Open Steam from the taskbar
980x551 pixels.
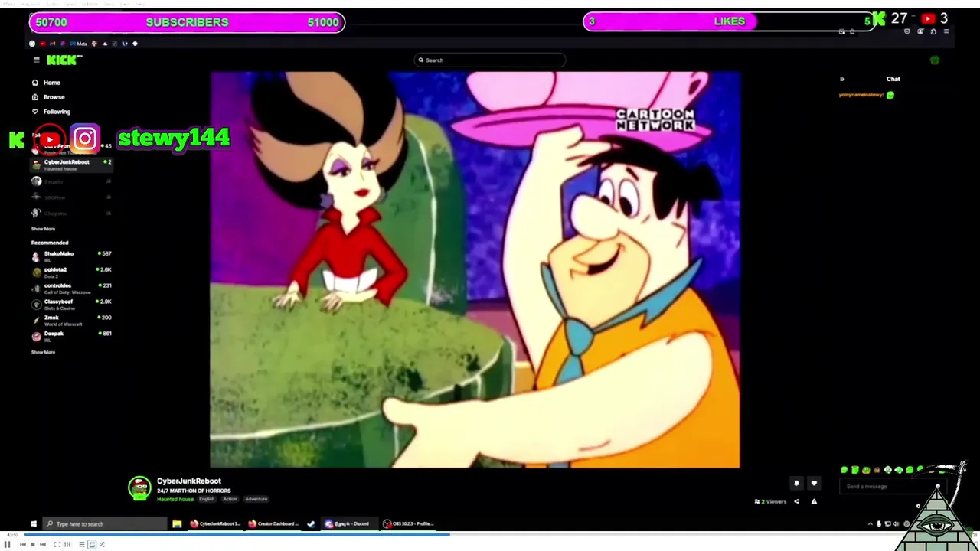tap(311, 523)
